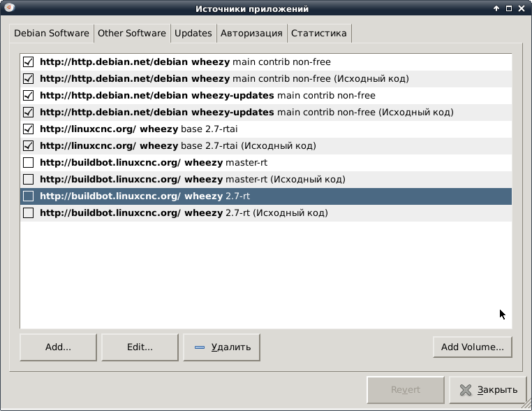532x411 pixels.
Task: Click the minus icon on Удалить button
Action: pyautogui.click(x=200, y=347)
